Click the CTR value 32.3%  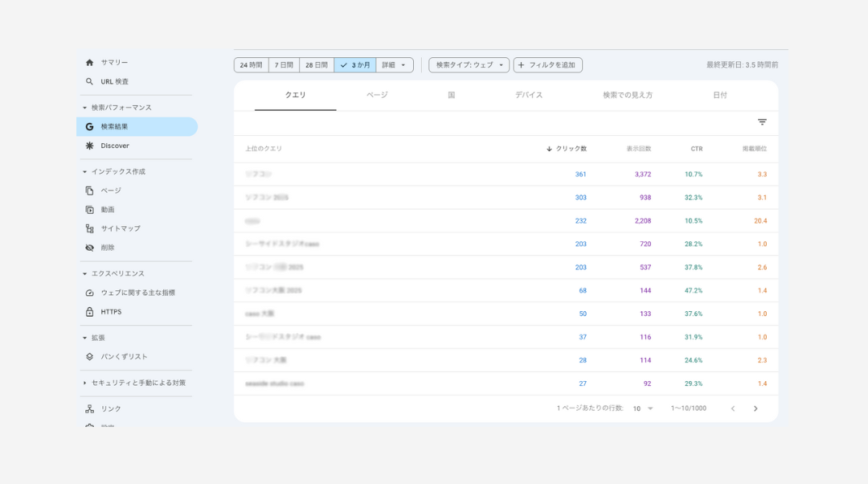tap(694, 198)
